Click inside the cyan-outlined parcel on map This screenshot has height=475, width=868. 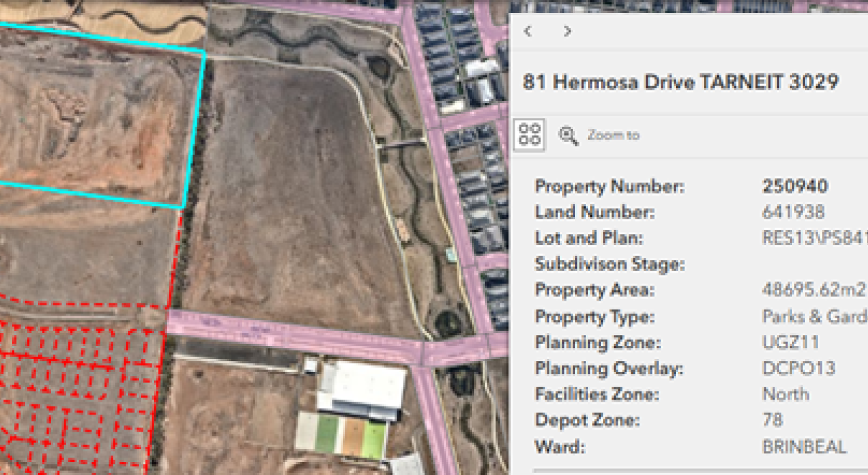[x=95, y=115]
